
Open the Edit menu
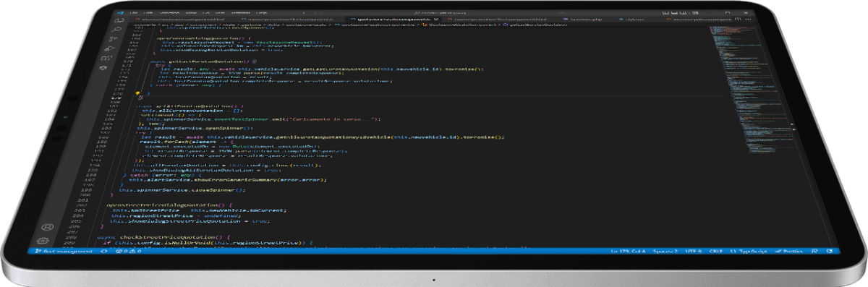[148, 12]
